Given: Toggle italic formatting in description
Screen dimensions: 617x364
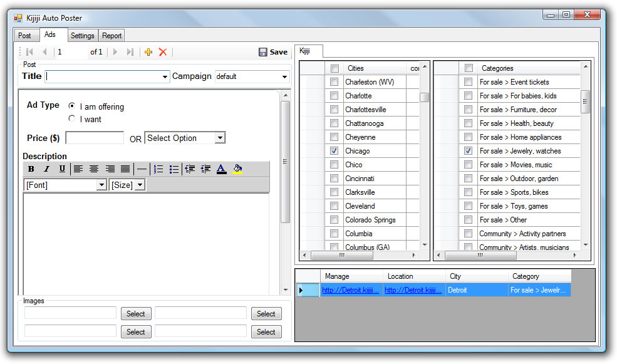Looking at the screenshot, I should coord(47,169).
